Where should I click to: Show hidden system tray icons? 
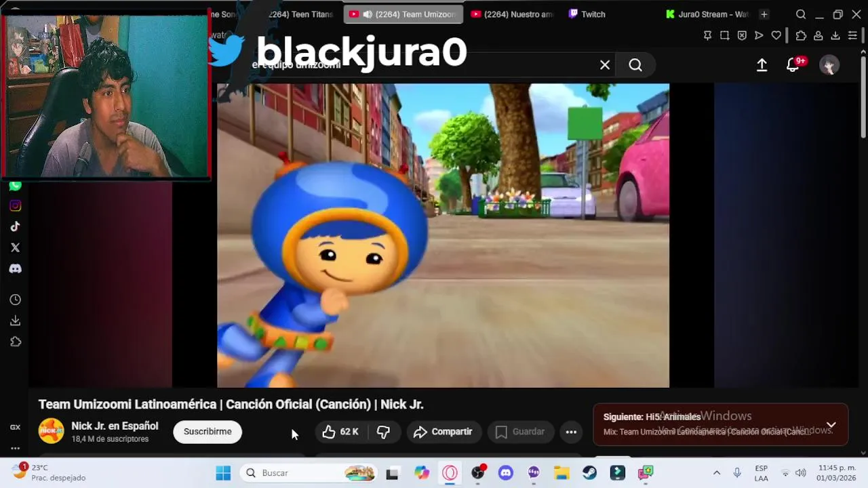pos(716,473)
